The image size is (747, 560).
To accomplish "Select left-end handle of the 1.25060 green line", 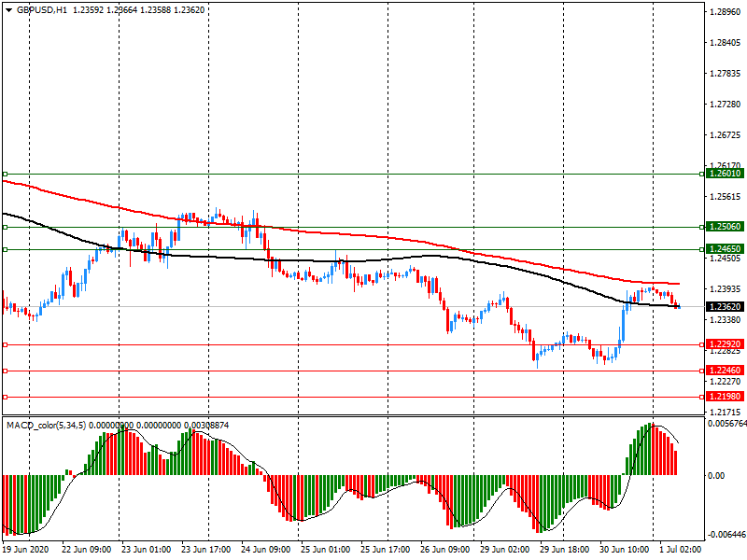I will pyautogui.click(x=6, y=227).
